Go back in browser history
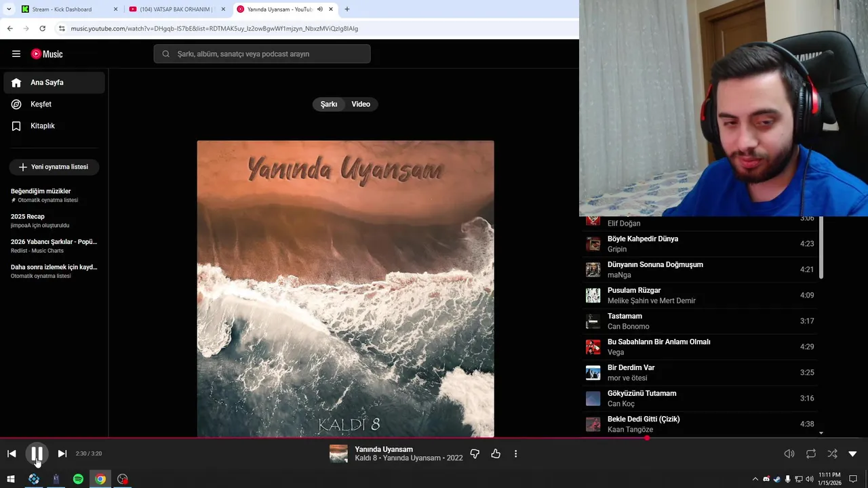The height and width of the screenshot is (488, 868). [9, 28]
